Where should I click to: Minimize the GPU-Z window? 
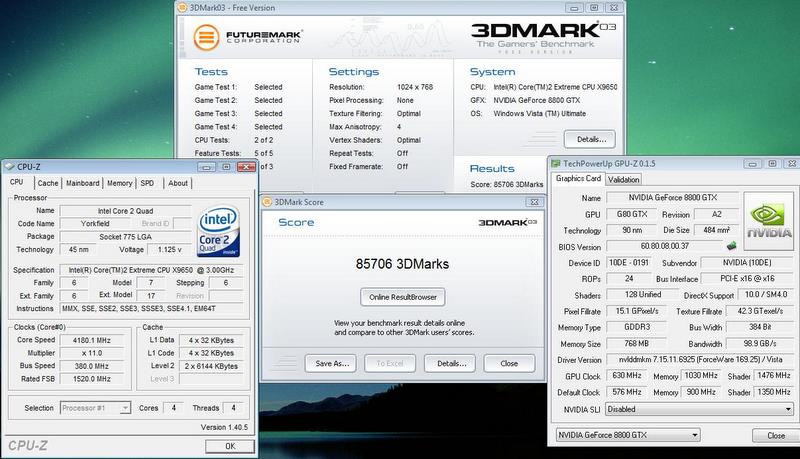[x=752, y=164]
